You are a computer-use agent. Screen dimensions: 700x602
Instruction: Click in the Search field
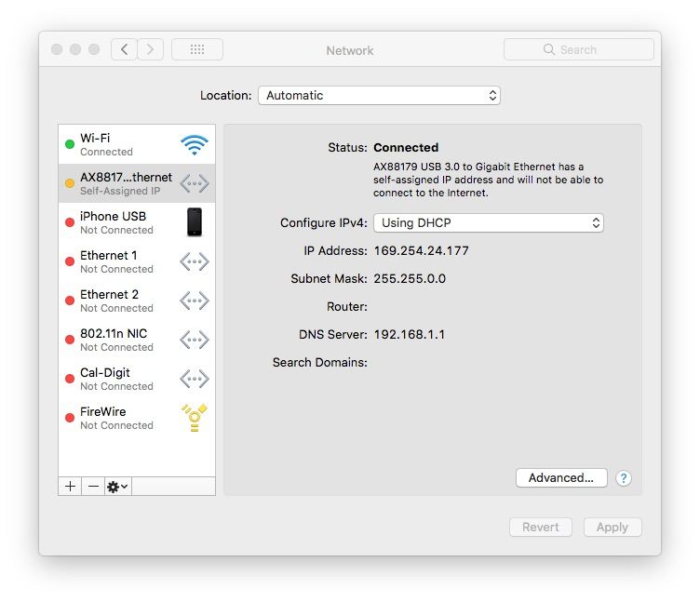578,49
